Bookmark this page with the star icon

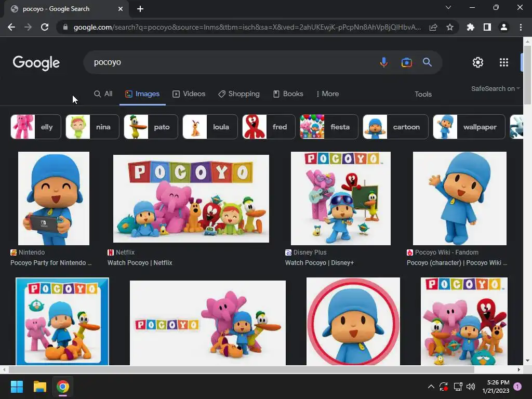[x=450, y=27]
